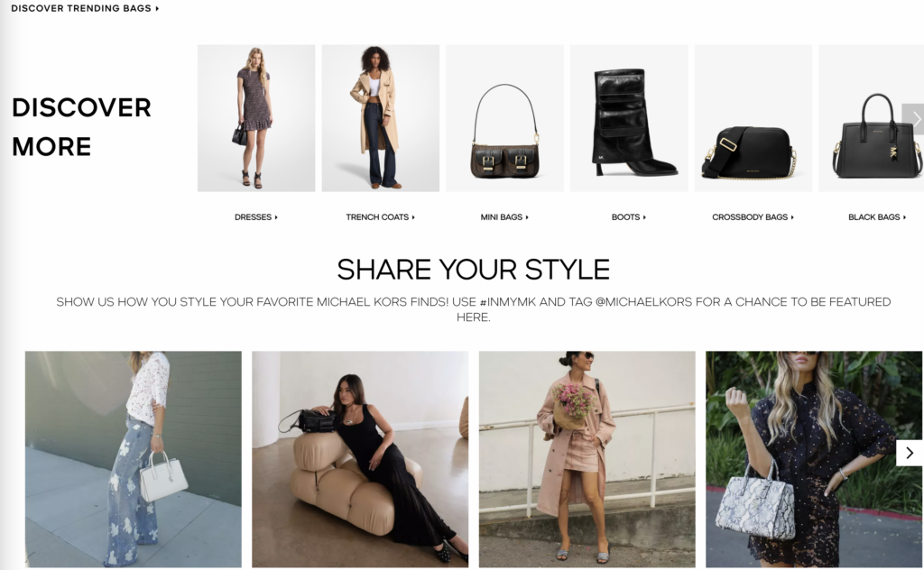Select the Crossbody Bags label
The width and height of the screenshot is (924, 570).
pos(753,217)
